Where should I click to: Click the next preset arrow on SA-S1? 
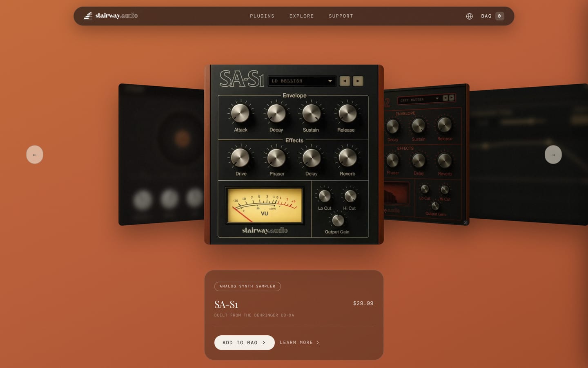point(358,81)
